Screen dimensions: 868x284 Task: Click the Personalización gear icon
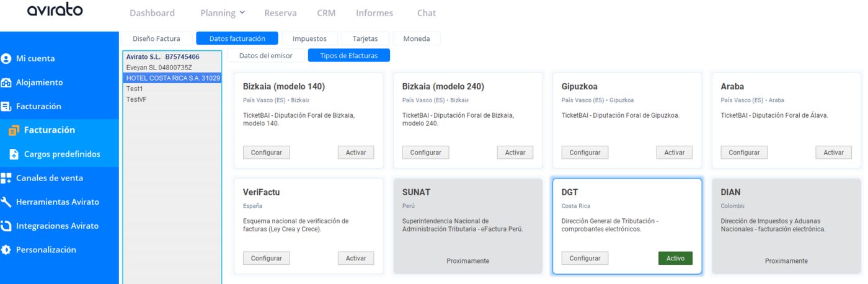(x=6, y=250)
